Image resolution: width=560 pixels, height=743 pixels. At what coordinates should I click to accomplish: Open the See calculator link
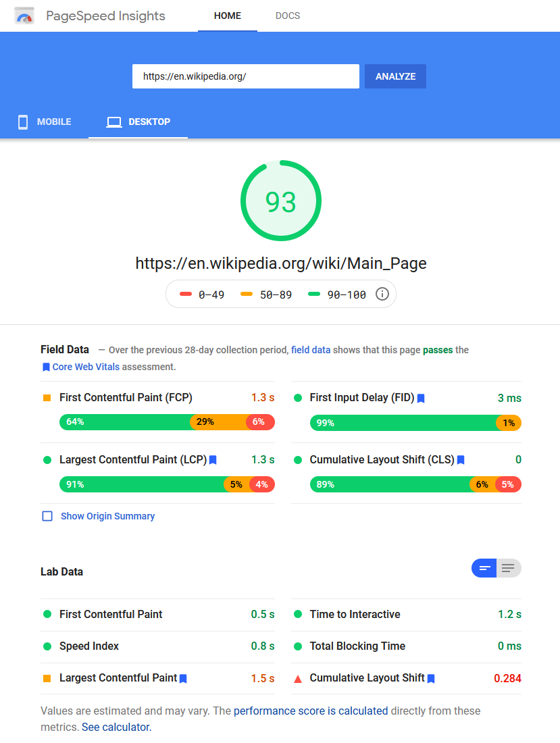point(117,727)
